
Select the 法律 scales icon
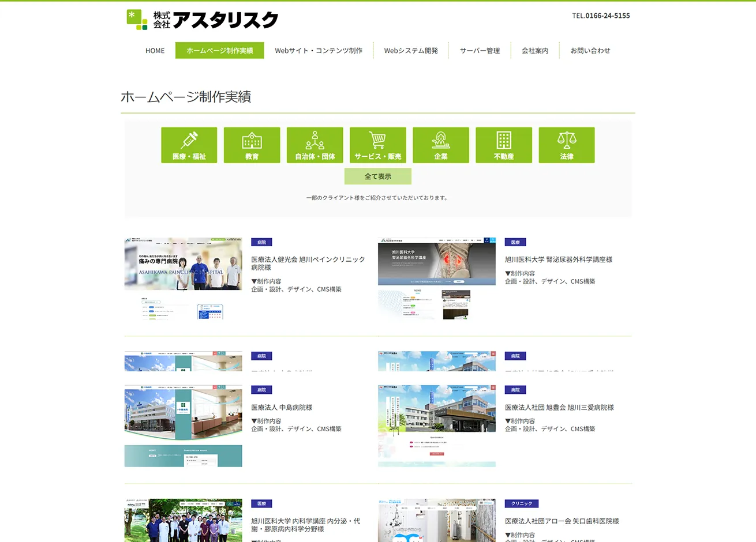[x=566, y=145]
